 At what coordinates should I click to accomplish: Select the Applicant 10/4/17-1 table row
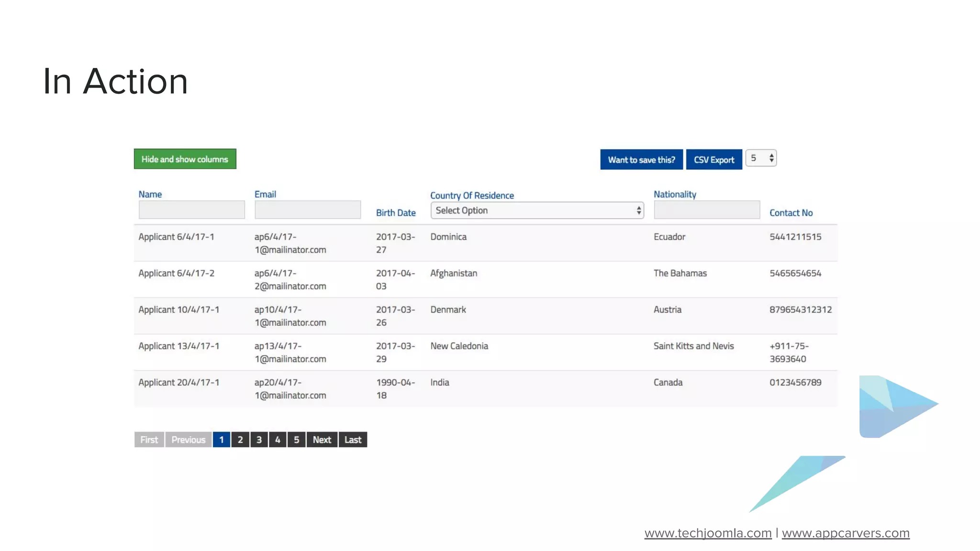(x=178, y=310)
